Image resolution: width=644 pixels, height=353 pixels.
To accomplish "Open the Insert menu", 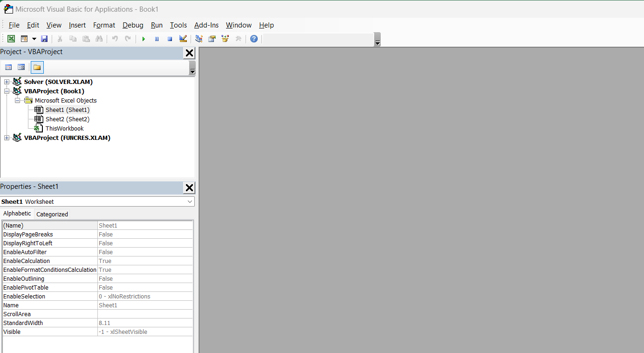I will [x=77, y=25].
